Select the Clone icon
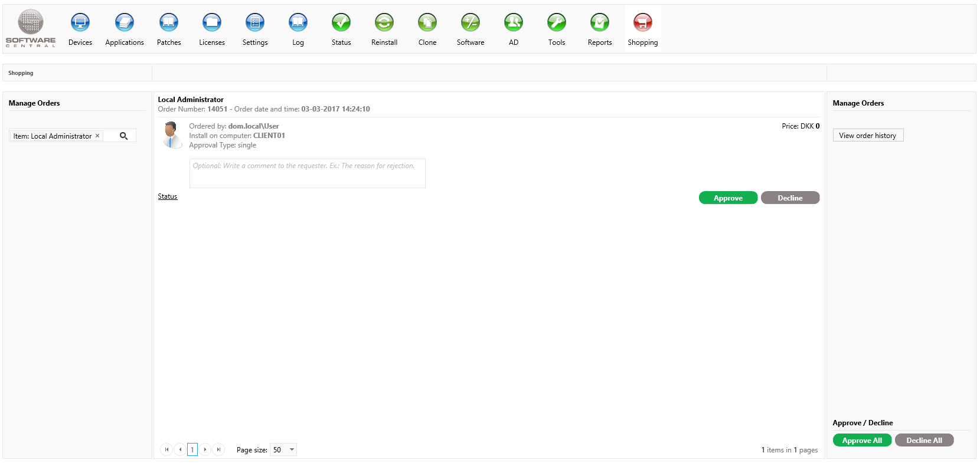 tap(427, 23)
